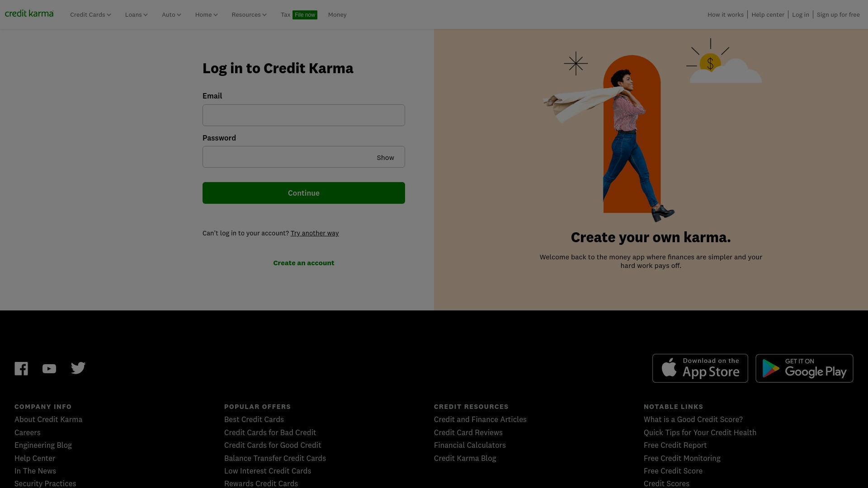The image size is (868, 488).
Task: Focus the Email input field
Action: click(304, 115)
